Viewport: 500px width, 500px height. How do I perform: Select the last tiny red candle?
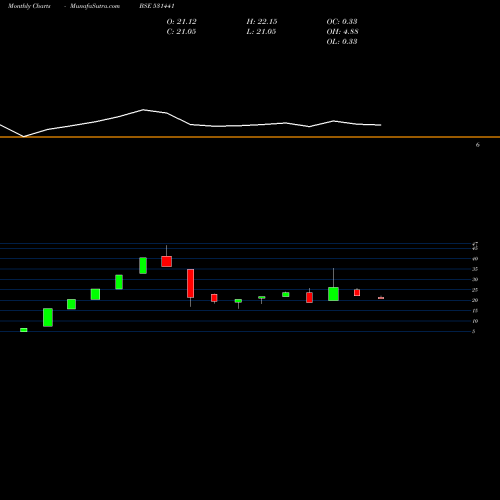tap(381, 298)
